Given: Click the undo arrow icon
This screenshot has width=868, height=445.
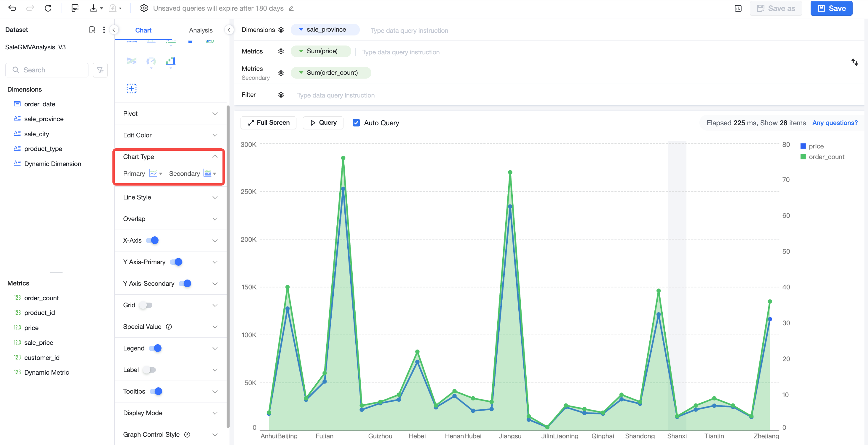Looking at the screenshot, I should [x=12, y=8].
